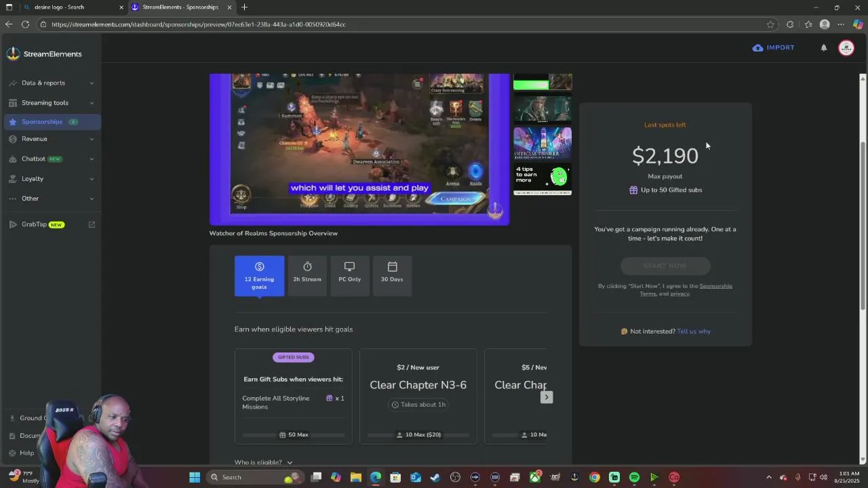Viewport: 868px width, 488px height.
Task: Open GrabTap in the sidebar
Action: pyautogui.click(x=51, y=224)
